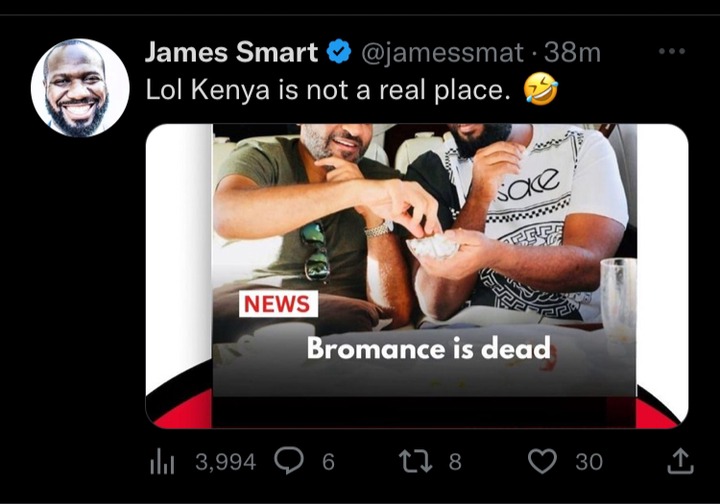The width and height of the screenshot is (720, 504).
Task: Click the Bromance is dead caption
Action: tap(428, 347)
